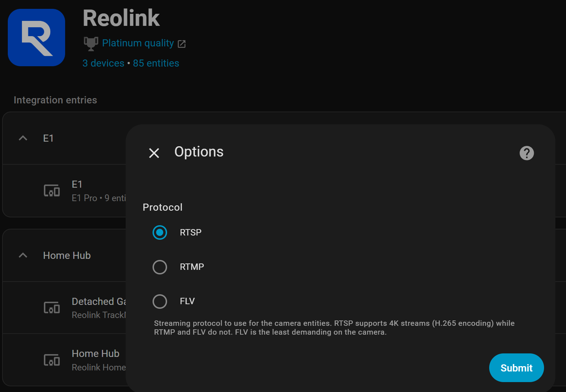
Task: Open the Platinum quality link text
Action: tap(138, 43)
